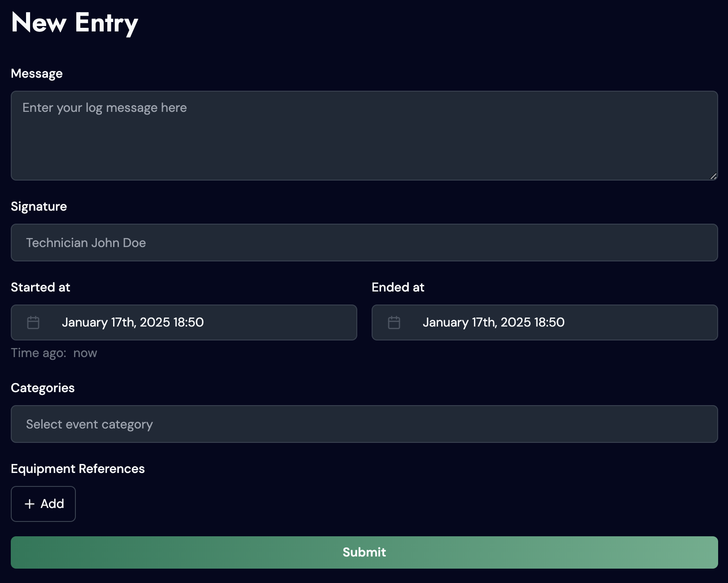This screenshot has width=728, height=583.
Task: Click the calendar icon in Started at field
Action: point(33,322)
